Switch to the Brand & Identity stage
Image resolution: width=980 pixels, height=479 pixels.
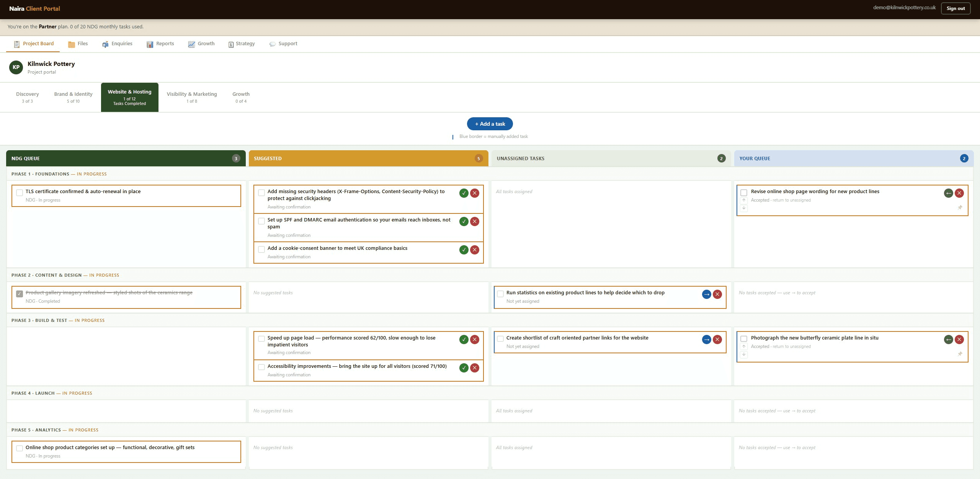pos(73,97)
